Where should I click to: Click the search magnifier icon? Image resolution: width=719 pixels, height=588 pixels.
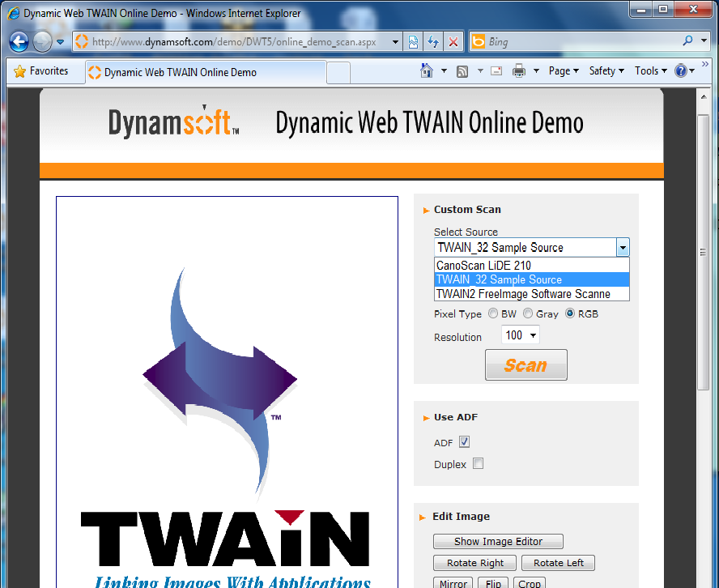point(687,40)
